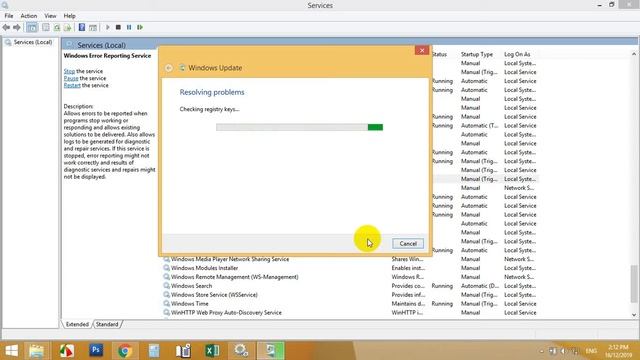Switch to Services gear icon in taskbar
The image size is (640, 360).
(241, 351)
